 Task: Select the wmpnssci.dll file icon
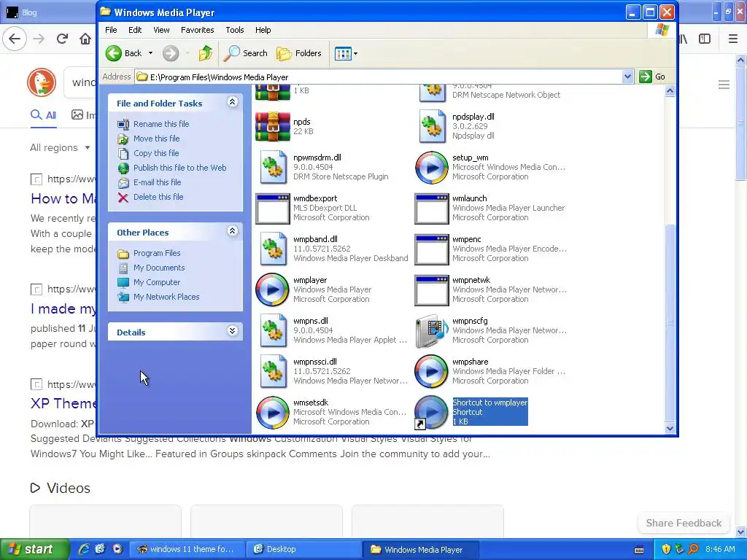273,371
